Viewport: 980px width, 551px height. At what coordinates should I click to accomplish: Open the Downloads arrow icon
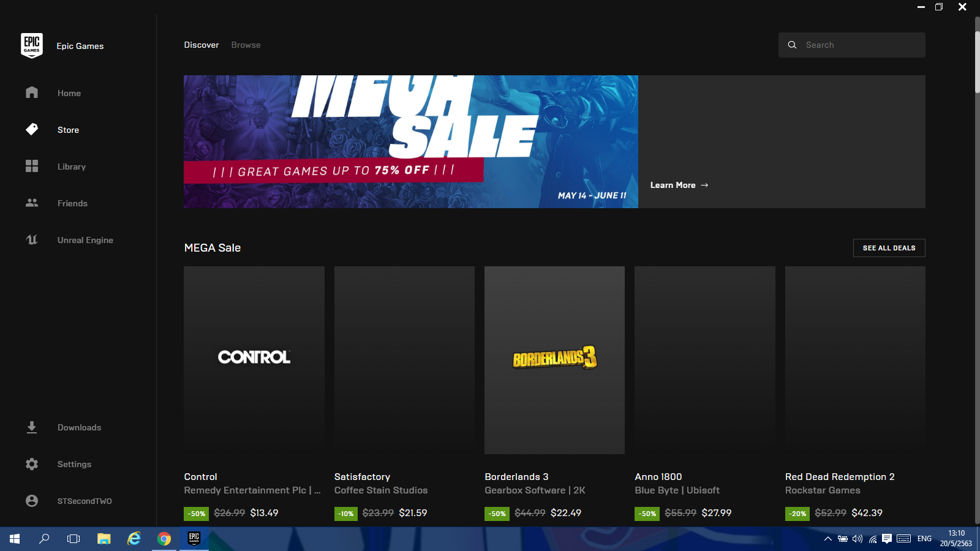(32, 427)
